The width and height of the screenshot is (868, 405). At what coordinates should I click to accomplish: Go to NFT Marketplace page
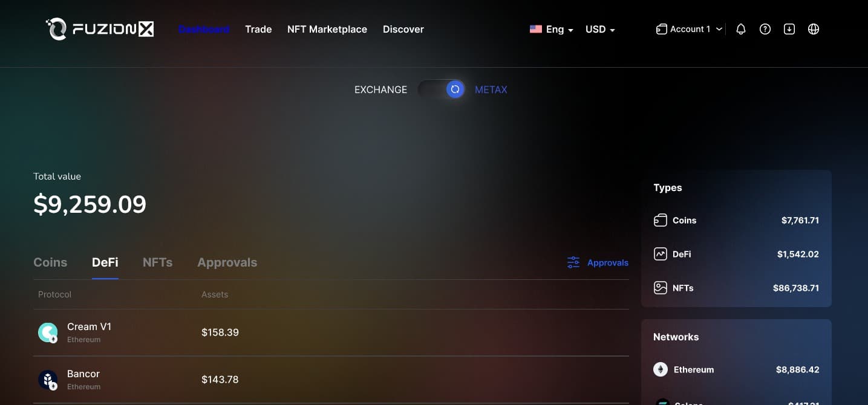click(327, 29)
